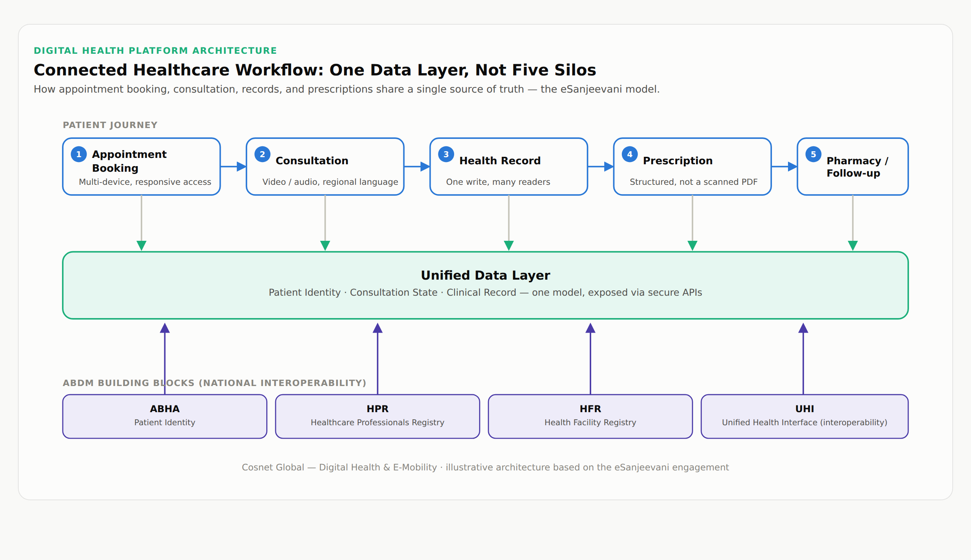Screen dimensions: 971x560
Task: Click the Appointment Booking step box
Action: point(142,167)
